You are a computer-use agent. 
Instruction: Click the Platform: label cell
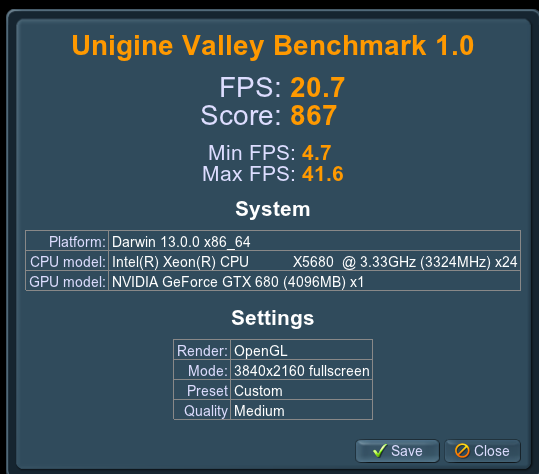coord(67,241)
